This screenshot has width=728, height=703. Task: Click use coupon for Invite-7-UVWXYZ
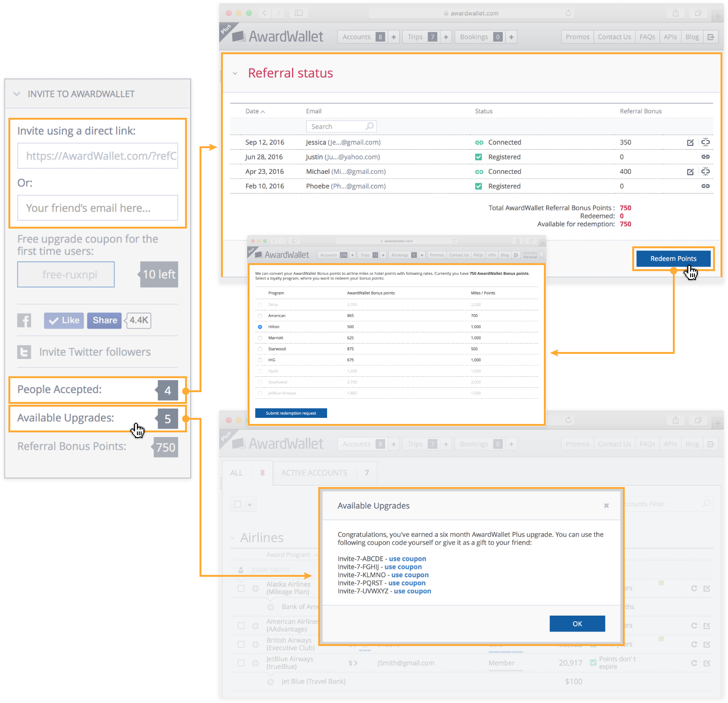[x=412, y=591]
